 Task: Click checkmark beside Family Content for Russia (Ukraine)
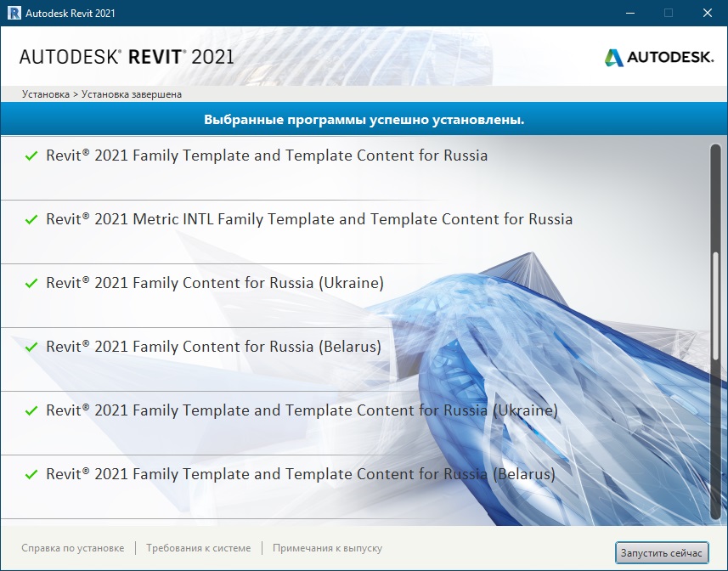tap(31, 284)
